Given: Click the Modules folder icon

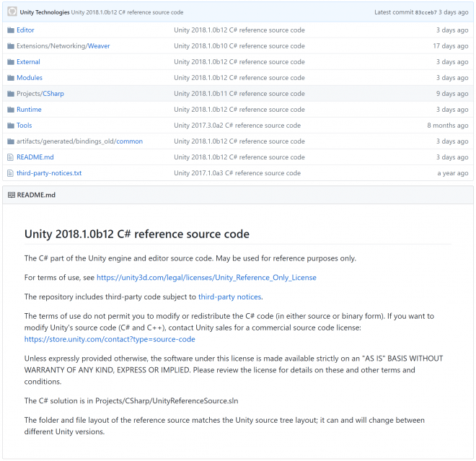Looking at the screenshot, I should click(11, 78).
